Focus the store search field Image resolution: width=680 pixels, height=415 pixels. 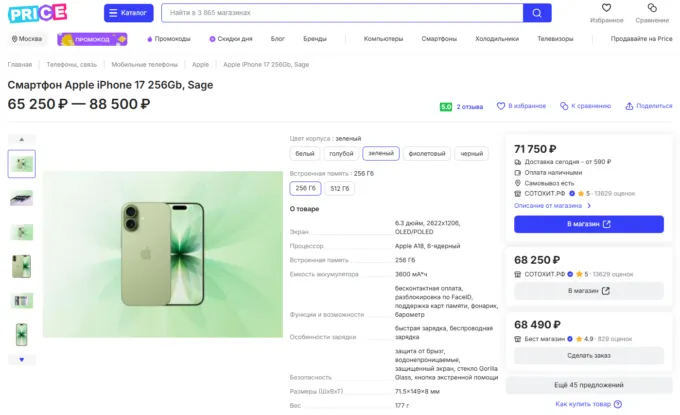[342, 13]
